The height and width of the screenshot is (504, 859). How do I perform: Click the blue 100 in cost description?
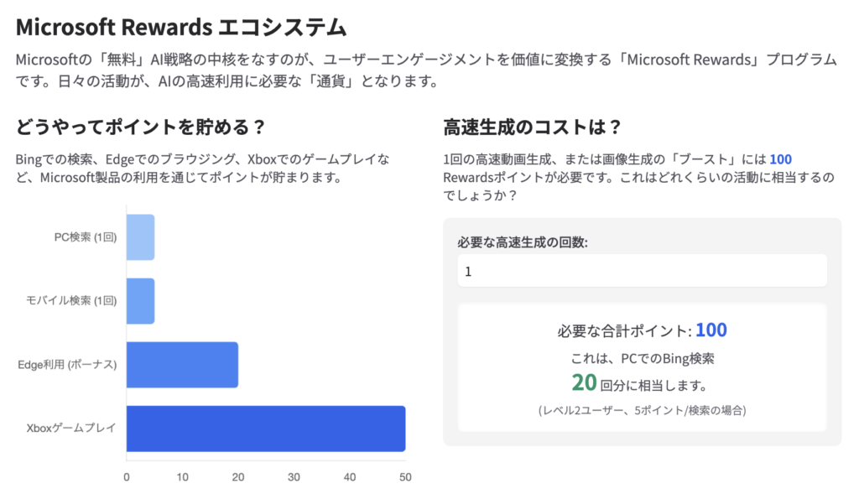point(780,159)
